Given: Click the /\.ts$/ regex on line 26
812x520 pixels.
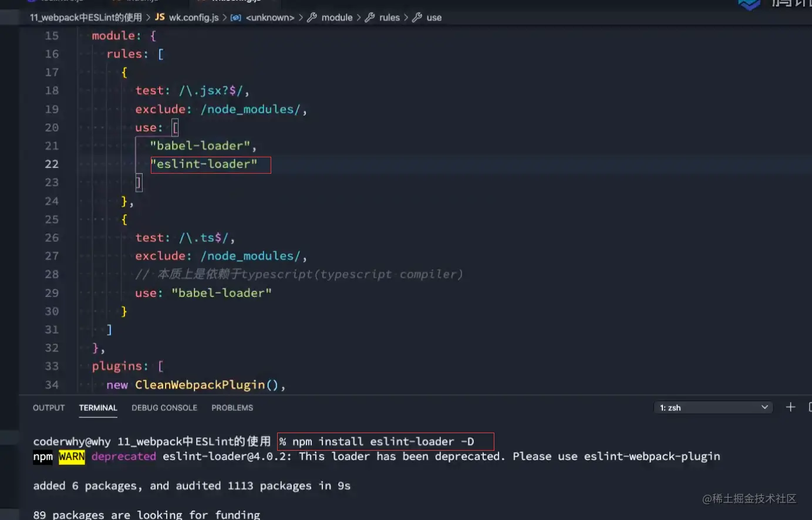Looking at the screenshot, I should [204, 238].
